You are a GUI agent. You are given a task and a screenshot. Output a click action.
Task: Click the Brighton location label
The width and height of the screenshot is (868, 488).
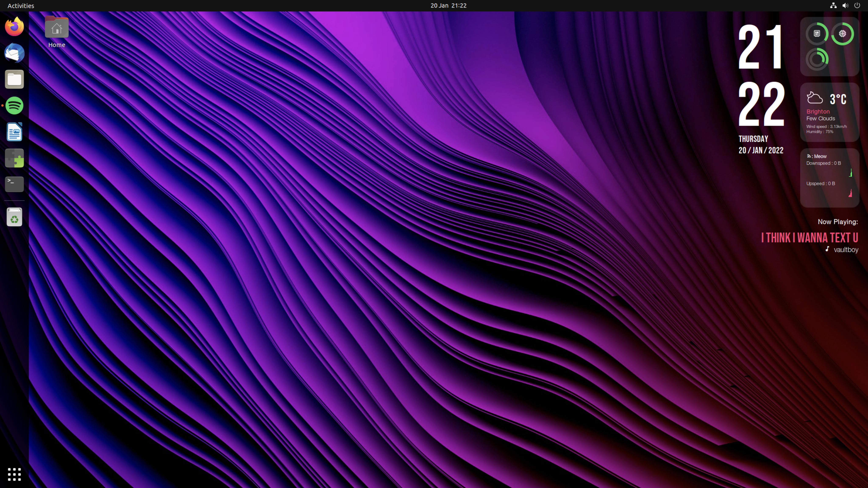[818, 111]
